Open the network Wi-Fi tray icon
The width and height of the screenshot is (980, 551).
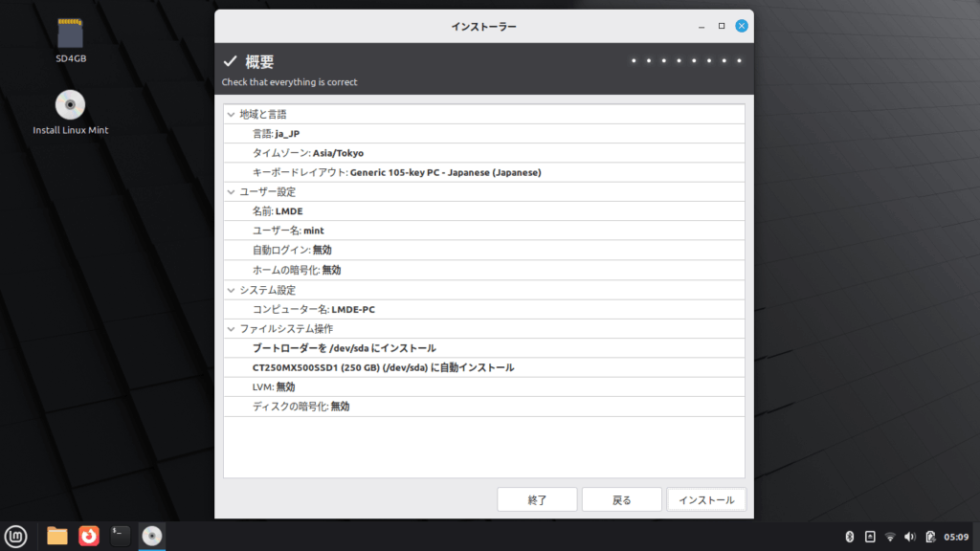pos(890,537)
